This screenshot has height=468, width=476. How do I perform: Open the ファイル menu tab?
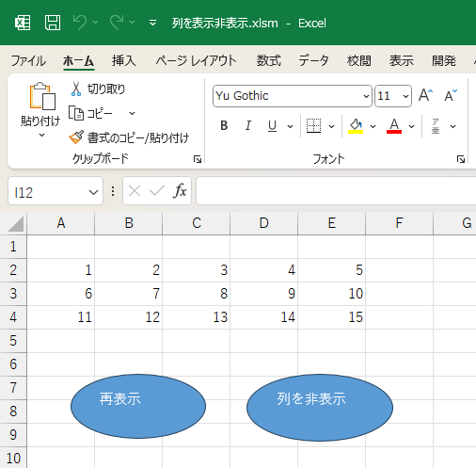coord(28,60)
